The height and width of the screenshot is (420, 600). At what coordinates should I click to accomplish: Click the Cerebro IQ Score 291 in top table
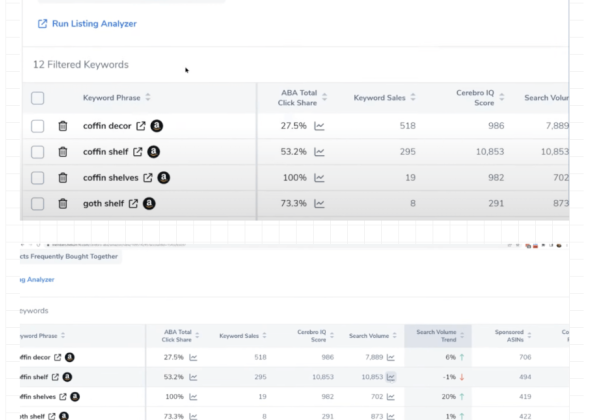point(496,203)
